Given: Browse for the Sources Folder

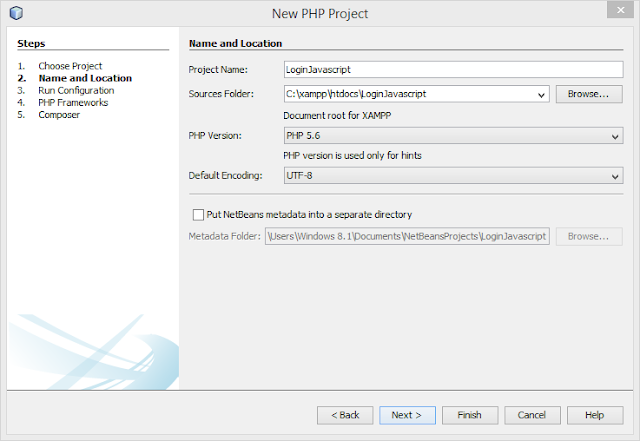Looking at the screenshot, I should tap(589, 94).
